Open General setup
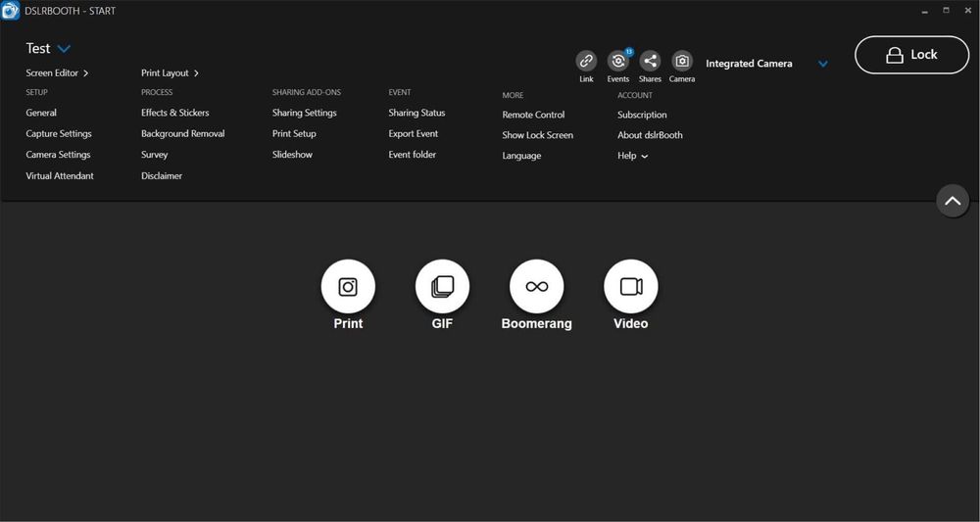 click(41, 113)
